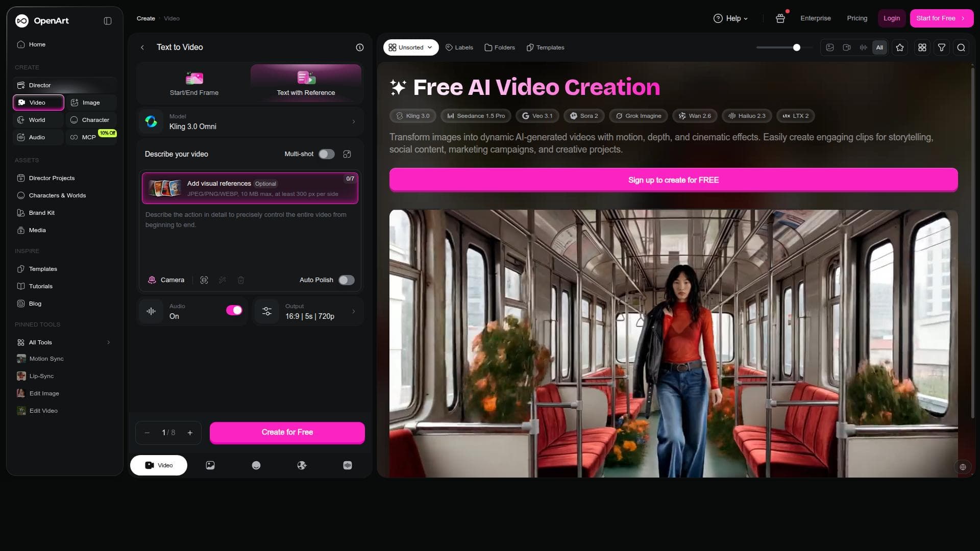Image resolution: width=980 pixels, height=551 pixels.
Task: Enable the Multi-shot toggle
Action: point(327,154)
